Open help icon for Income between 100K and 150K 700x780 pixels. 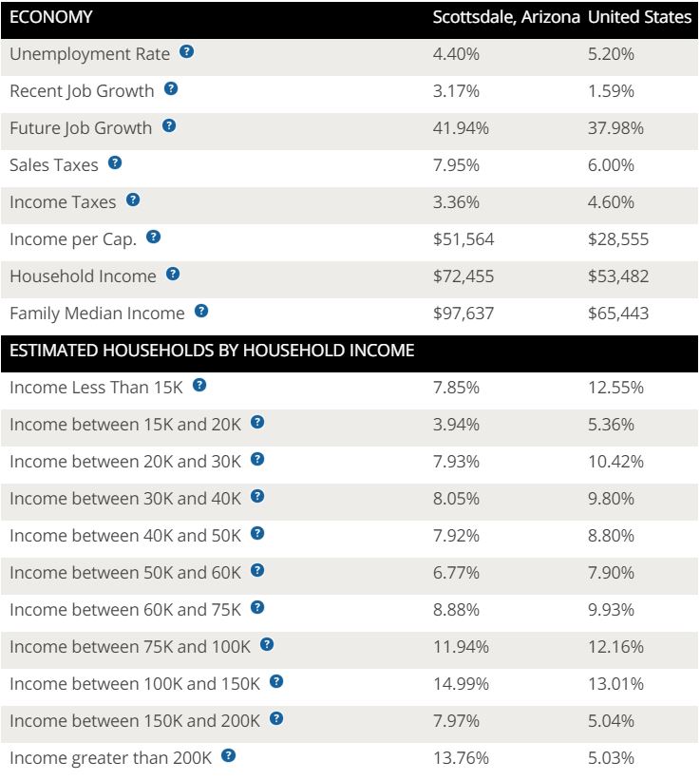click(276, 681)
